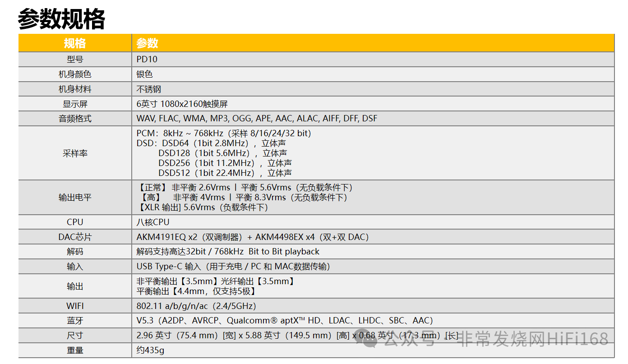Click the 参数规格 heading

click(x=61, y=19)
